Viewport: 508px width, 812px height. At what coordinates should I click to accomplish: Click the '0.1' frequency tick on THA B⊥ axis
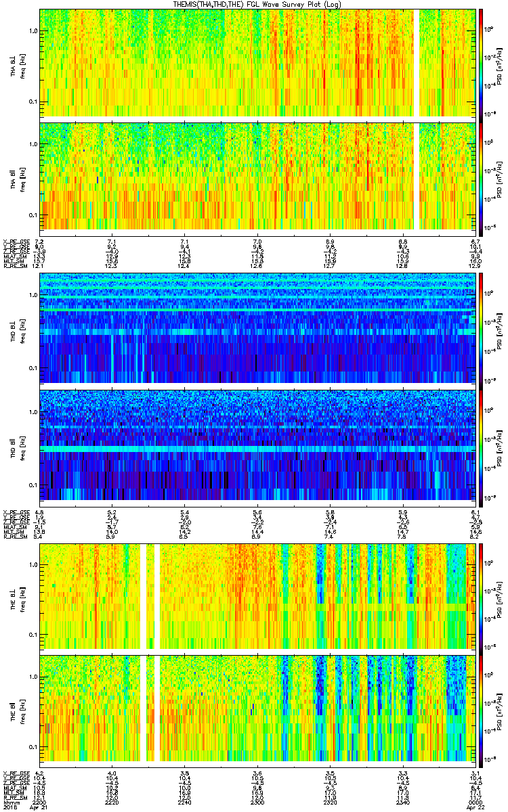(x=32, y=101)
